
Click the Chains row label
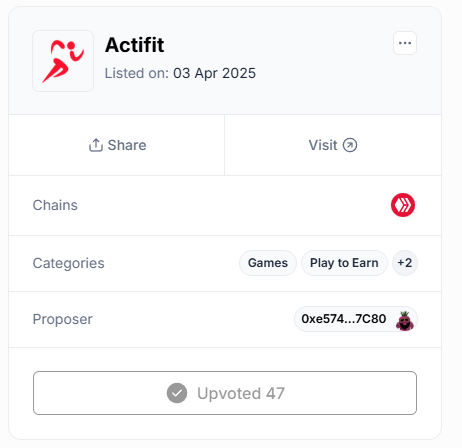click(x=55, y=205)
